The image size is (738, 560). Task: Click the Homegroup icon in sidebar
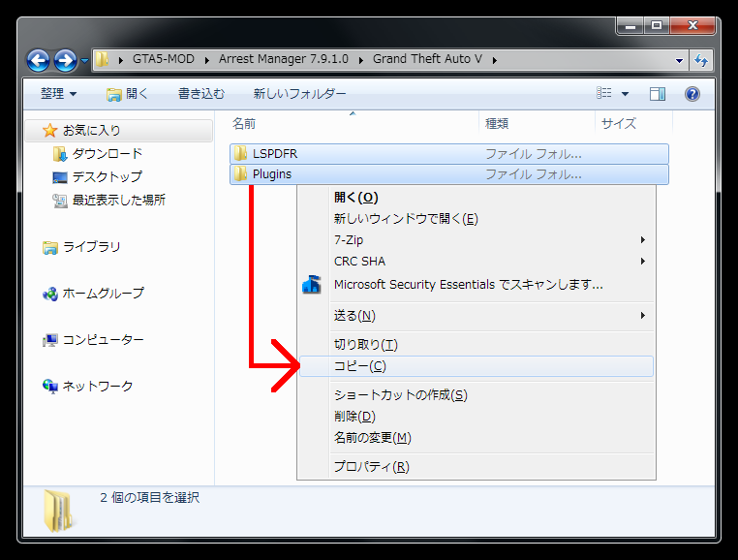click(x=50, y=294)
